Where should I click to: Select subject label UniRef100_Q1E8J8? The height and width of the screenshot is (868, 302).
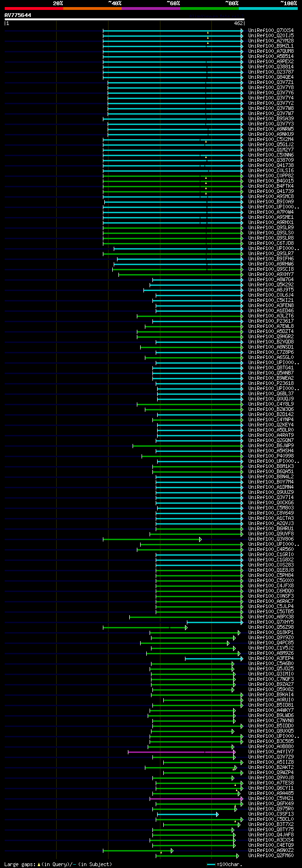(x=271, y=570)
